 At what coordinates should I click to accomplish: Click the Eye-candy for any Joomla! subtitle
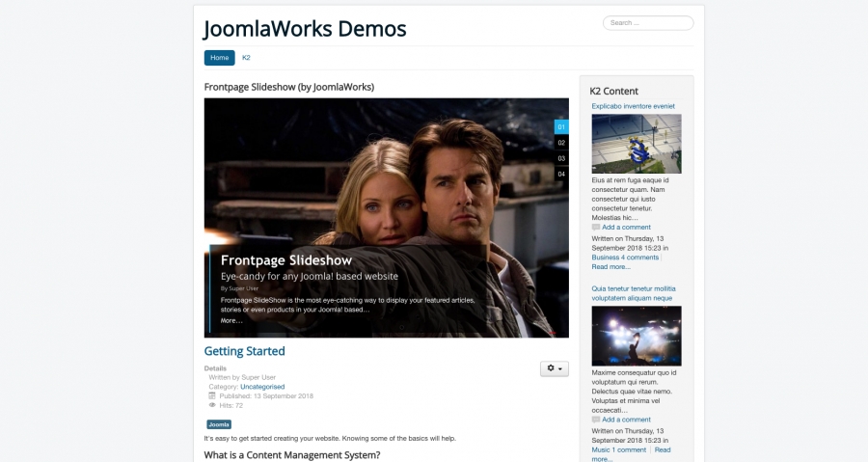[310, 276]
